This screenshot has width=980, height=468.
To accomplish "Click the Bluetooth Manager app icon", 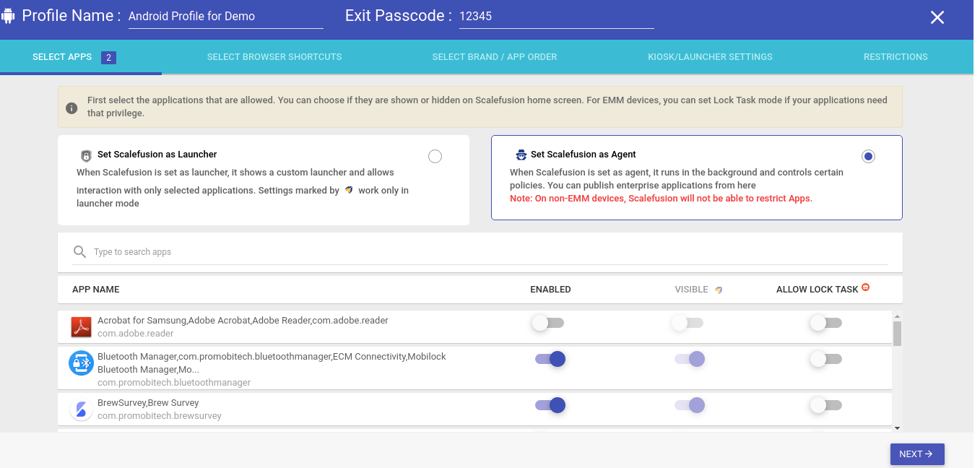I will tap(81, 363).
